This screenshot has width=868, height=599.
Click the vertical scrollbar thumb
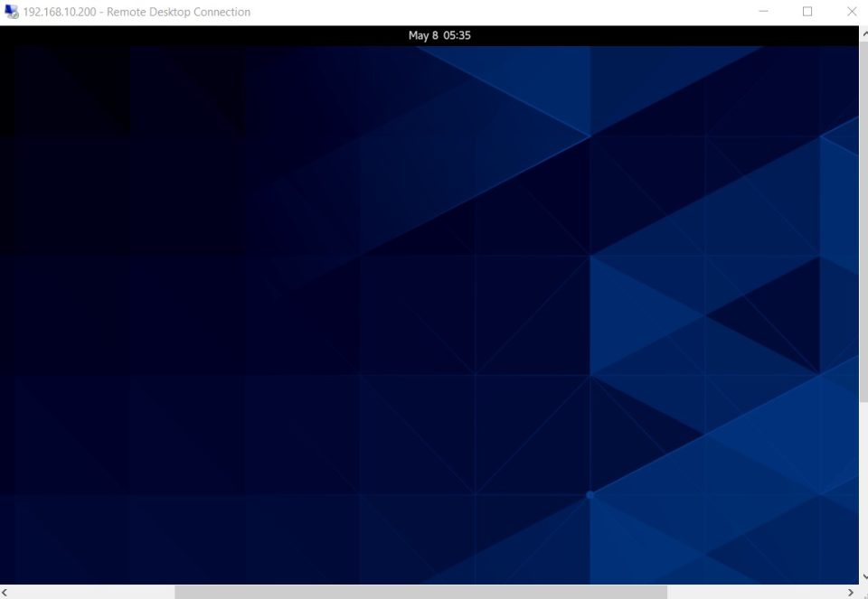pos(863,221)
